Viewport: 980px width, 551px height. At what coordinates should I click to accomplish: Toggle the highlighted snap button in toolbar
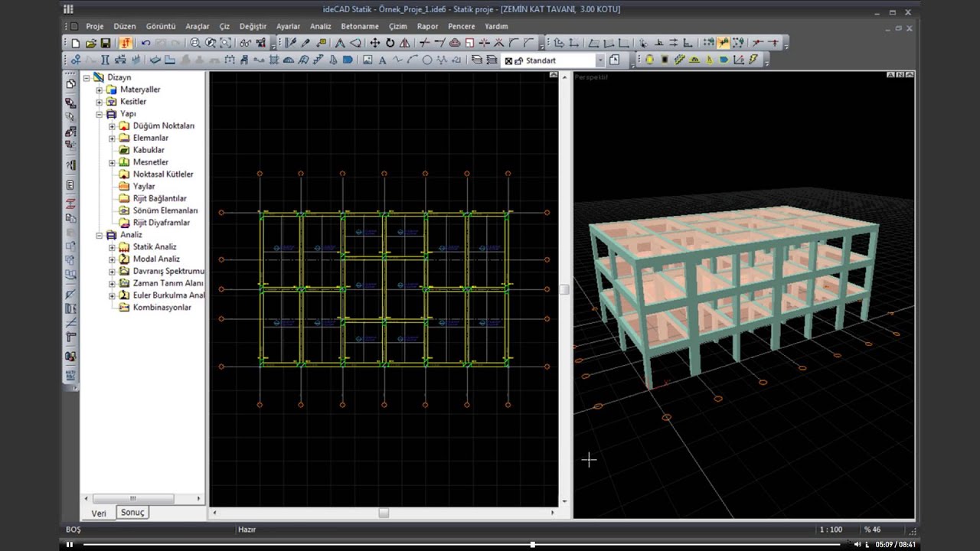724,44
